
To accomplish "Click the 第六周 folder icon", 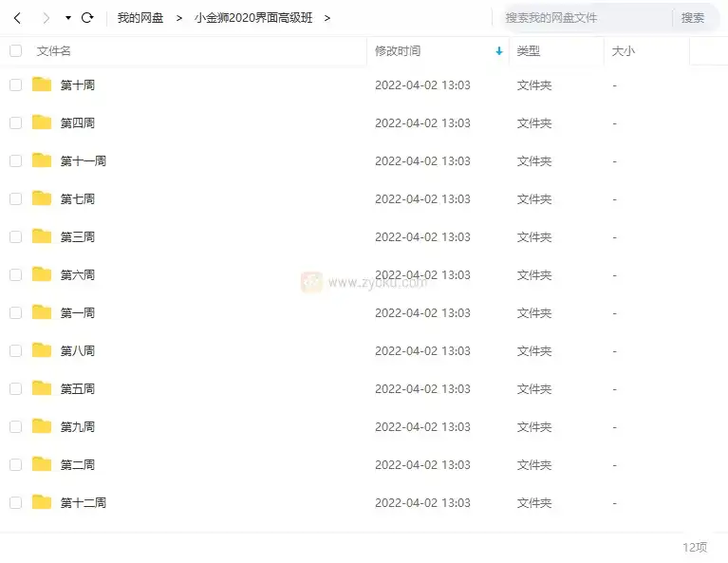I will click(42, 274).
